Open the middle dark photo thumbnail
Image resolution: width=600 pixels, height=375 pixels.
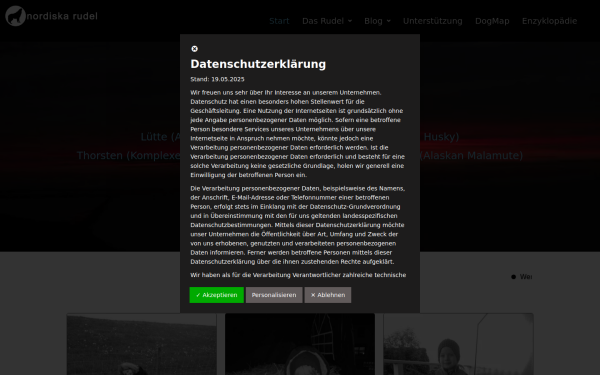click(300, 344)
